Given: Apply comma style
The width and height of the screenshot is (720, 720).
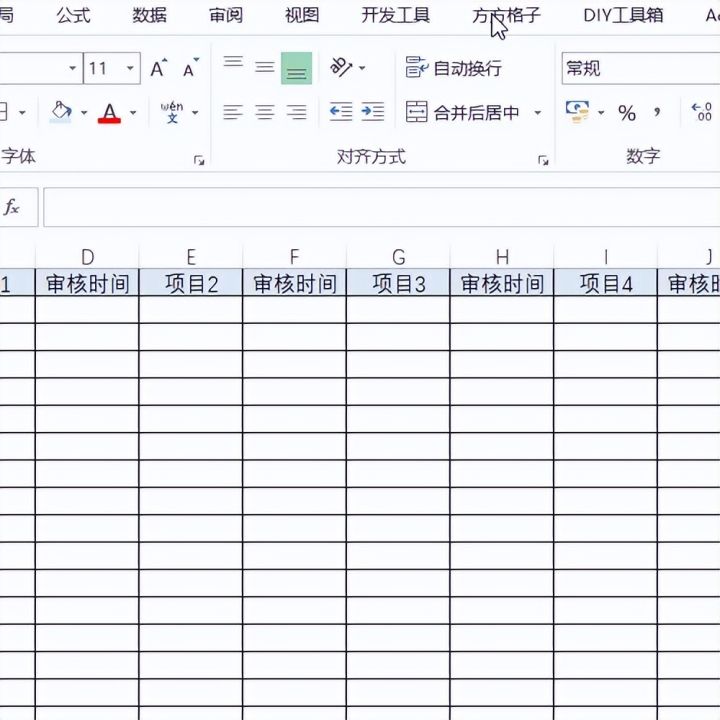Looking at the screenshot, I should click(657, 112).
